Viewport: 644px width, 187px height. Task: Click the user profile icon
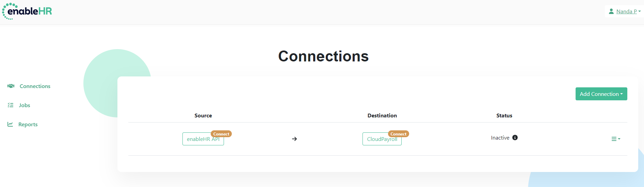click(x=611, y=11)
